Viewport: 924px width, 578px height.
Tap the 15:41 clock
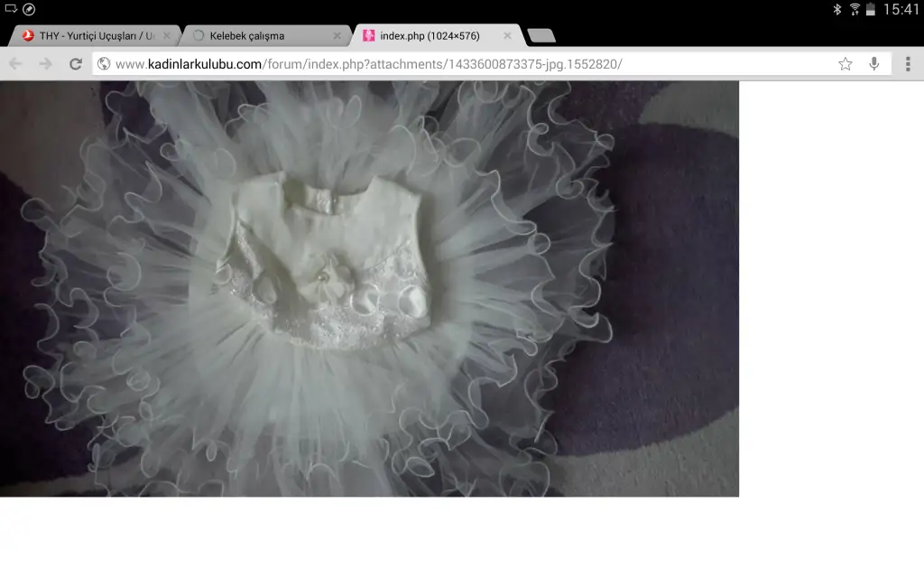pyautogui.click(x=901, y=9)
